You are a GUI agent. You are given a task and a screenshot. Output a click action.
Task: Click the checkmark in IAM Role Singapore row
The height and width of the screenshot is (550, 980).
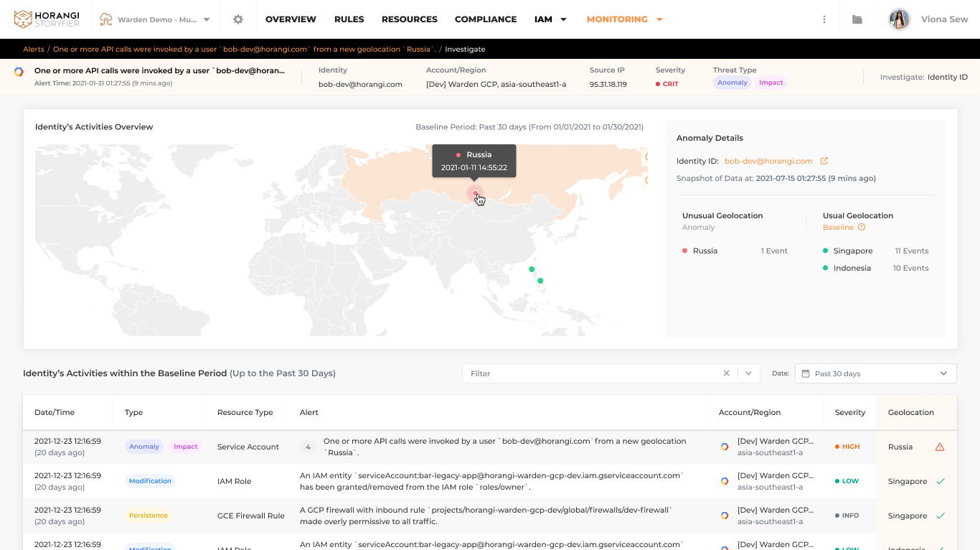(x=941, y=481)
